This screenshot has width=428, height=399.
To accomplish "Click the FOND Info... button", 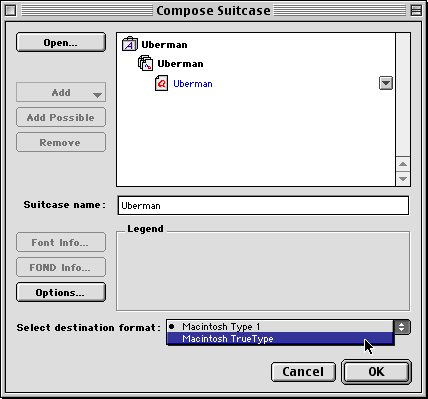I will (x=61, y=267).
